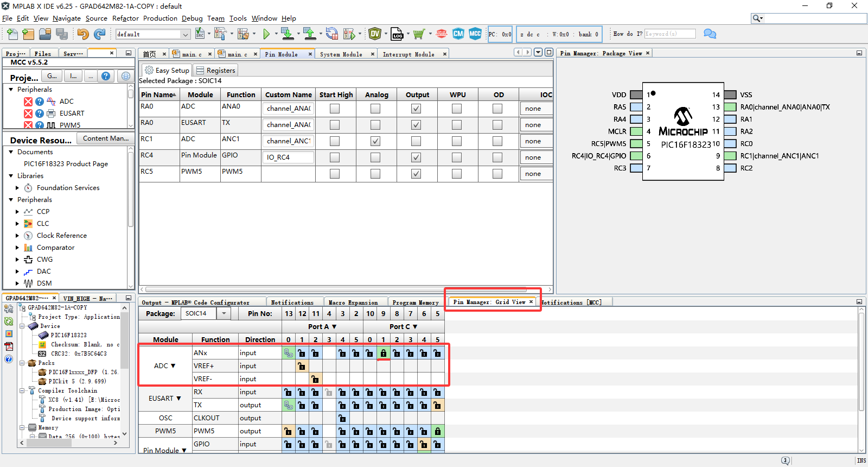Click the shopping cart icon in toolbar
Screen dimensions: 868x467
(418, 34)
